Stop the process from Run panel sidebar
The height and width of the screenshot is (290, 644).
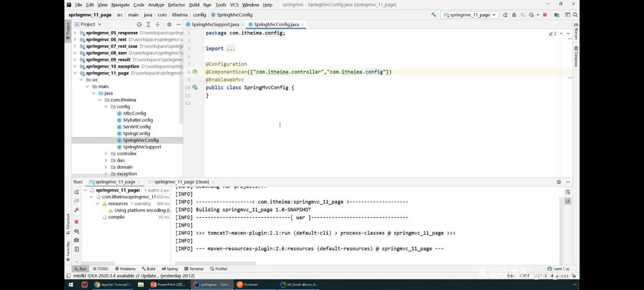(76, 222)
